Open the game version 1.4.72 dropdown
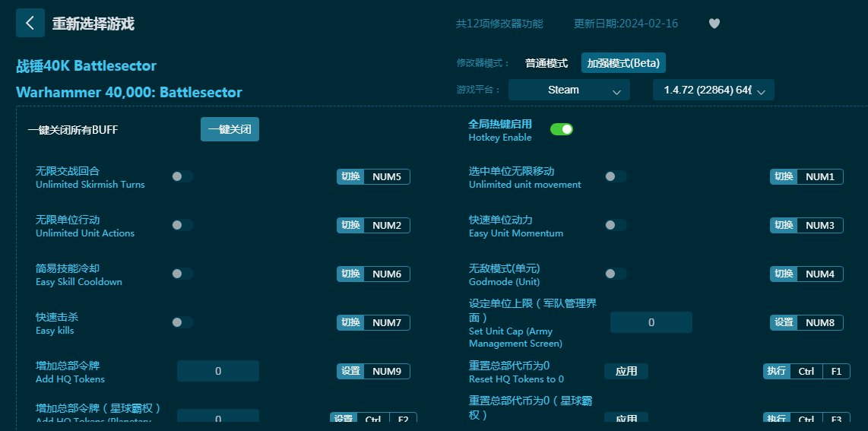The height and width of the screenshot is (431, 868). coord(714,90)
